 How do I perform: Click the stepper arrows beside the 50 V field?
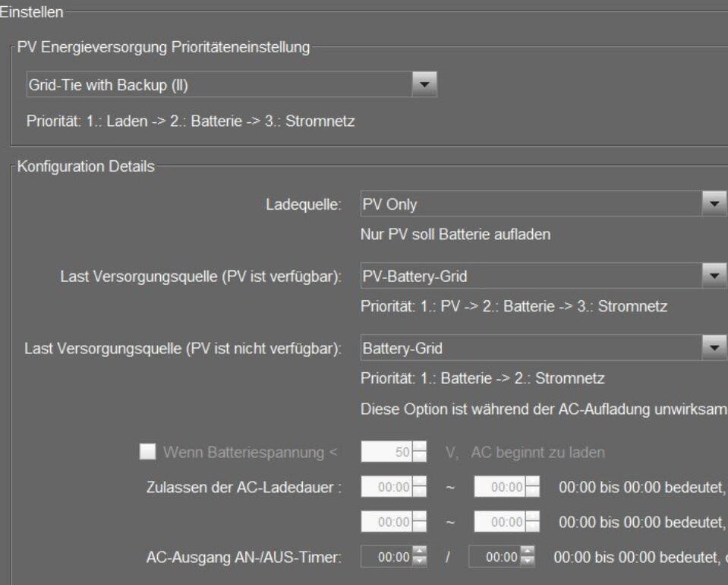click(418, 453)
